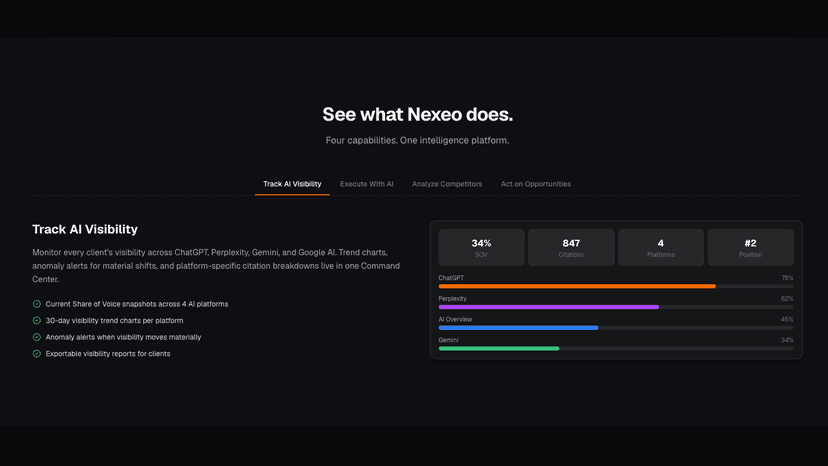Open the Analyze Competitors tab
Viewport: 828px width, 466px height.
447,184
